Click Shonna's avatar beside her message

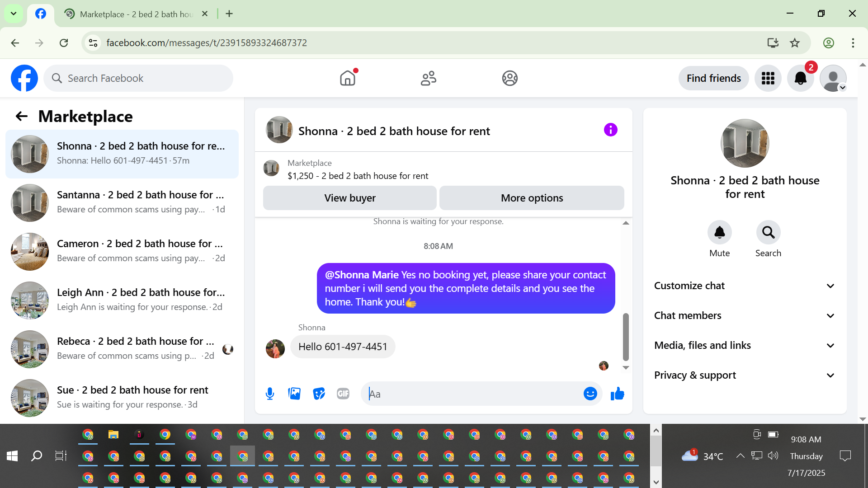click(x=275, y=349)
